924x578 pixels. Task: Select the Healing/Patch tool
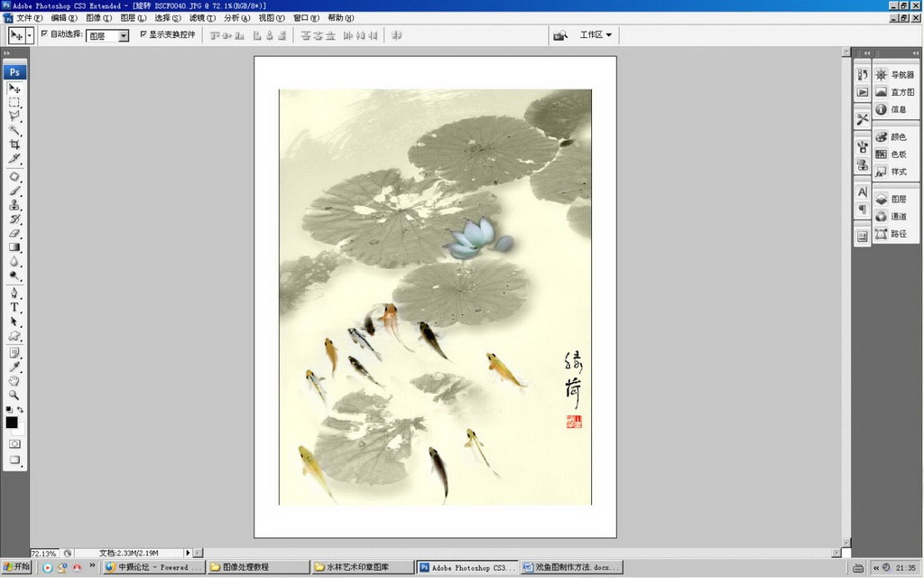click(x=14, y=177)
